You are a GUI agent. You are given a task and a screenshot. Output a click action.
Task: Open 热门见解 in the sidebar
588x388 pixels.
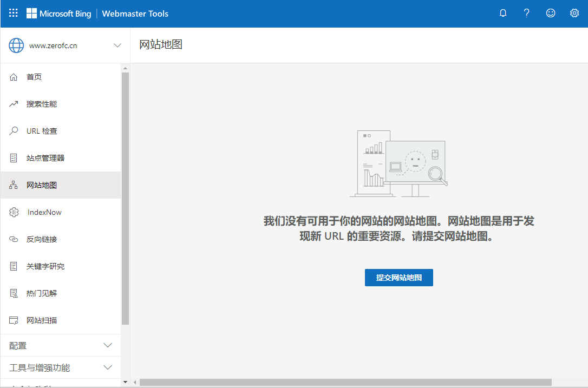61,293
